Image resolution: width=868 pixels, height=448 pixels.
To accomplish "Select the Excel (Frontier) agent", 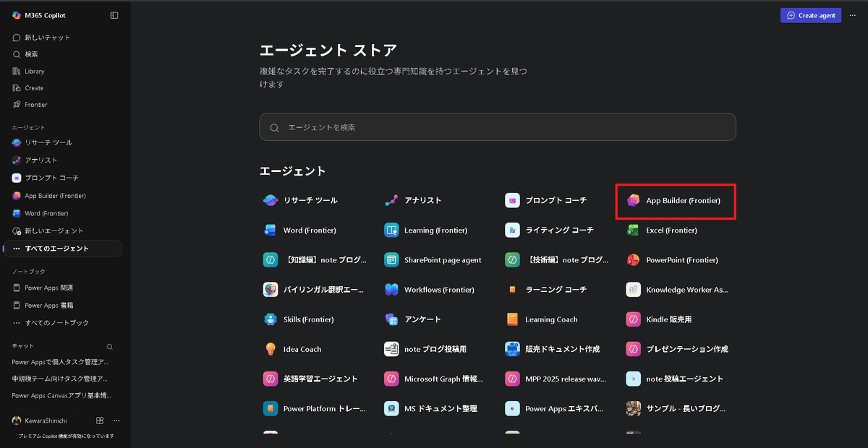I will [x=673, y=230].
